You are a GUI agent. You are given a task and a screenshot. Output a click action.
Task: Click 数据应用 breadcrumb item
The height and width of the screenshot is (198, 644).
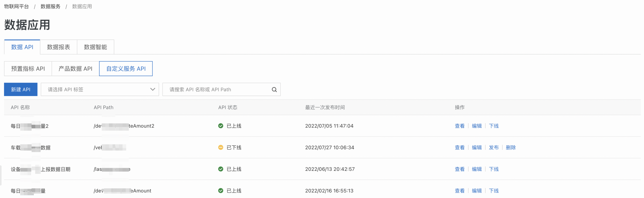tap(82, 7)
